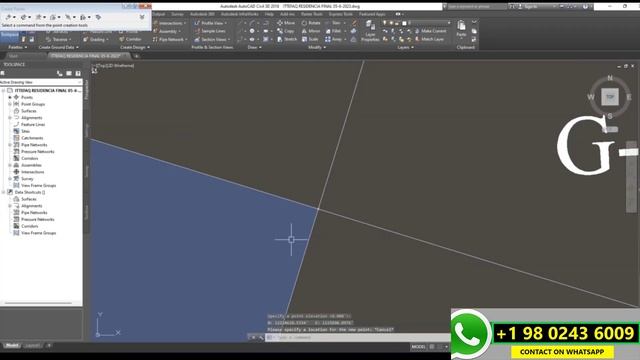
Task: Open a new drawing tab with plus
Action: (136, 56)
